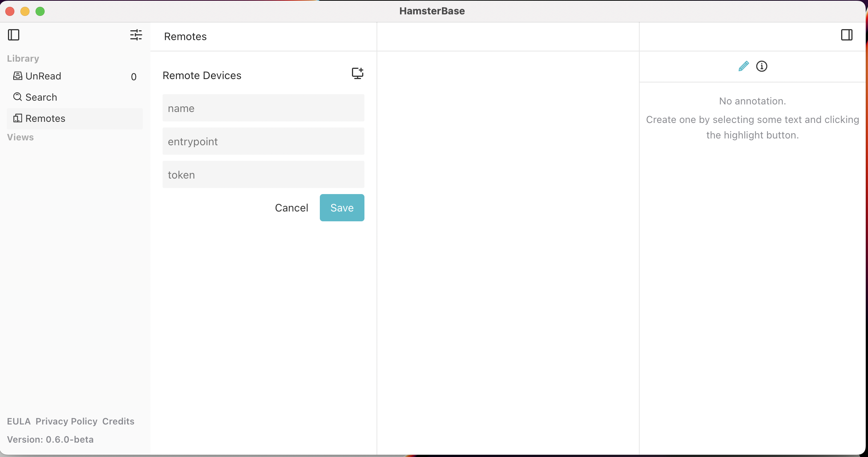Viewport: 868px width, 457px height.
Task: View the Privacy Policy
Action: [x=67, y=421]
